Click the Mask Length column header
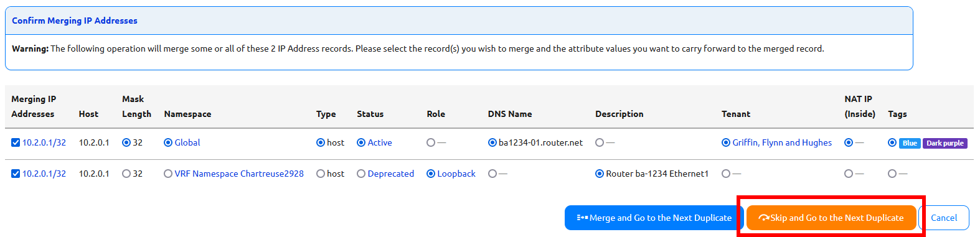 (136, 106)
